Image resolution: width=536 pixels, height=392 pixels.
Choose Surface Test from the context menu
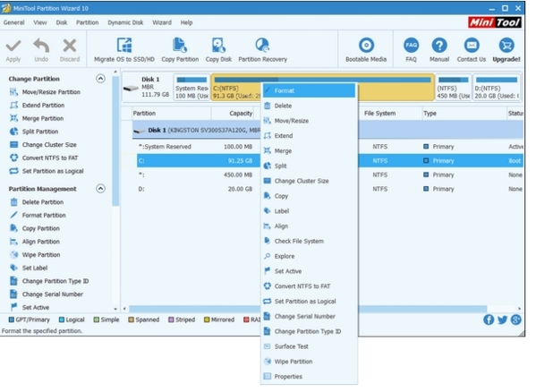[309, 346]
